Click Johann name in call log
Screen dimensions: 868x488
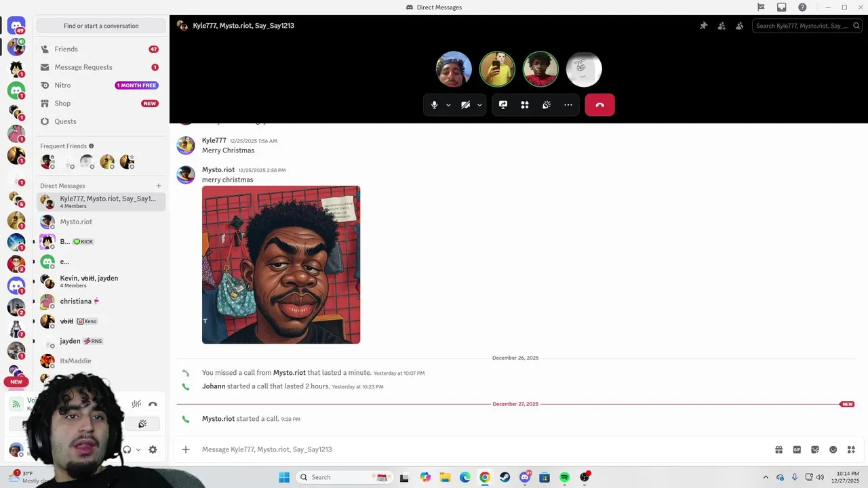pyautogui.click(x=214, y=386)
